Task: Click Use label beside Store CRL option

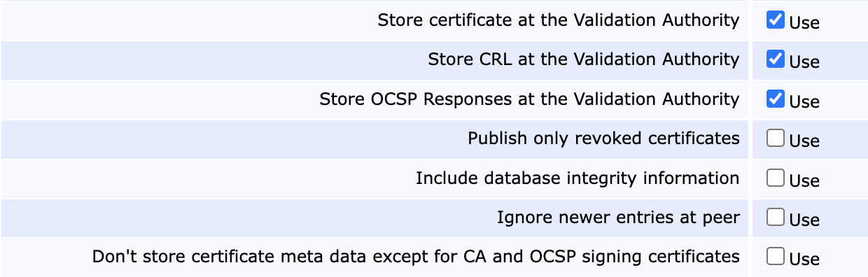Action: click(x=804, y=62)
